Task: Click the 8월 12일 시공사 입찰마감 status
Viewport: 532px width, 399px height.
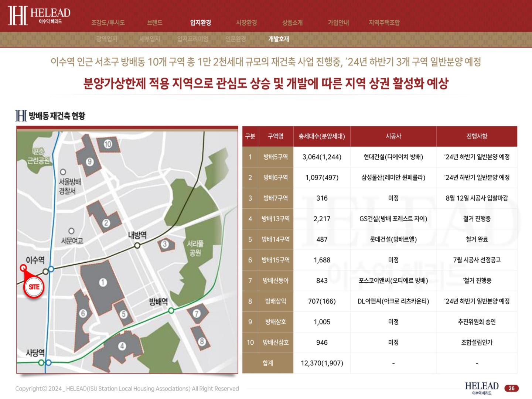Action: pos(477,198)
